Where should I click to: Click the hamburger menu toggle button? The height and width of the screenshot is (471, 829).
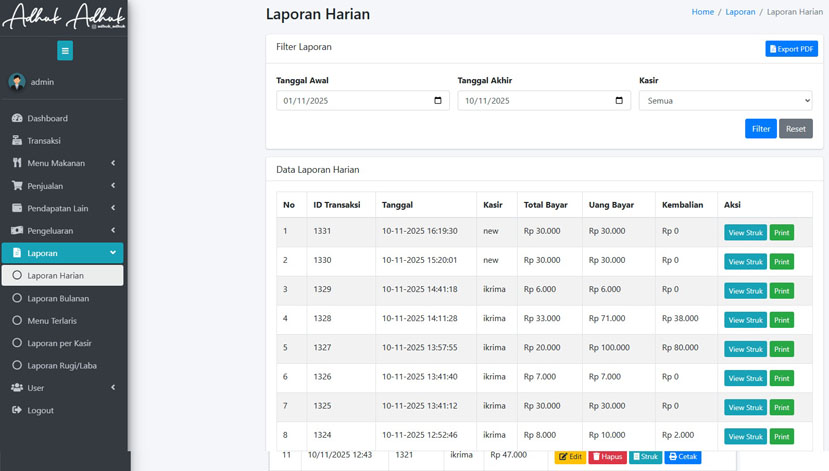click(65, 51)
